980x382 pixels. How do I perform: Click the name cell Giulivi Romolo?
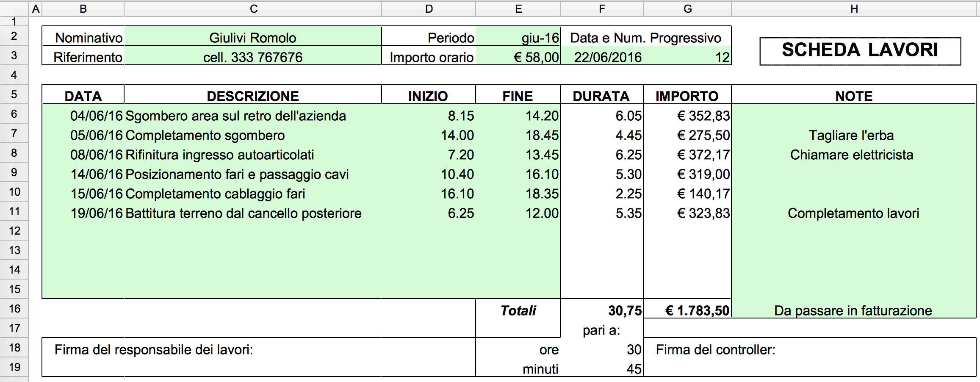click(253, 38)
